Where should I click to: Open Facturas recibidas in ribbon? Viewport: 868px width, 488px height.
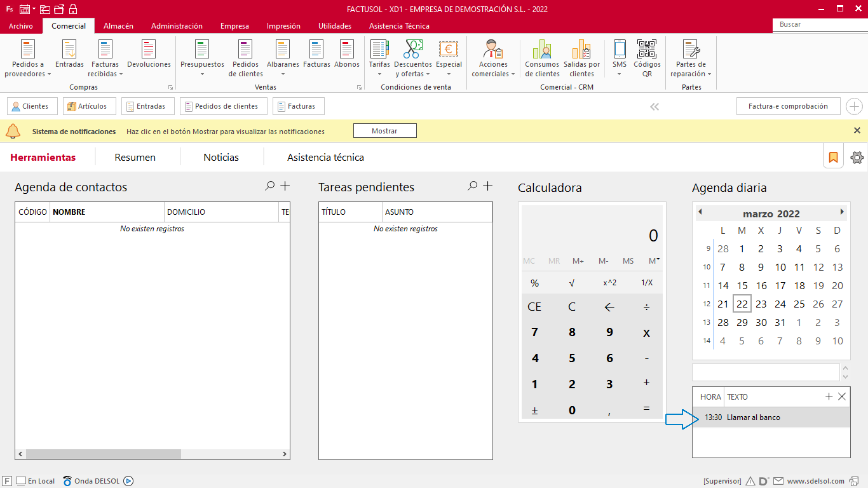point(105,58)
